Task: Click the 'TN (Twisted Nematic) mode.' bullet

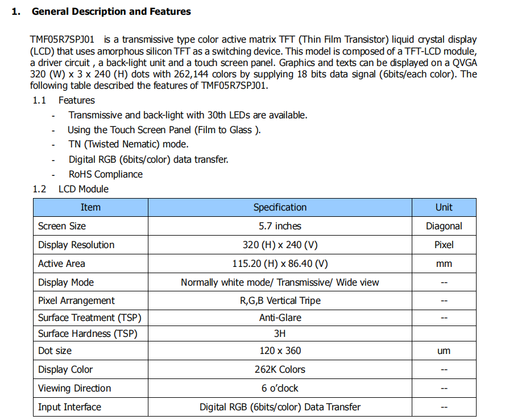Action: [129, 144]
